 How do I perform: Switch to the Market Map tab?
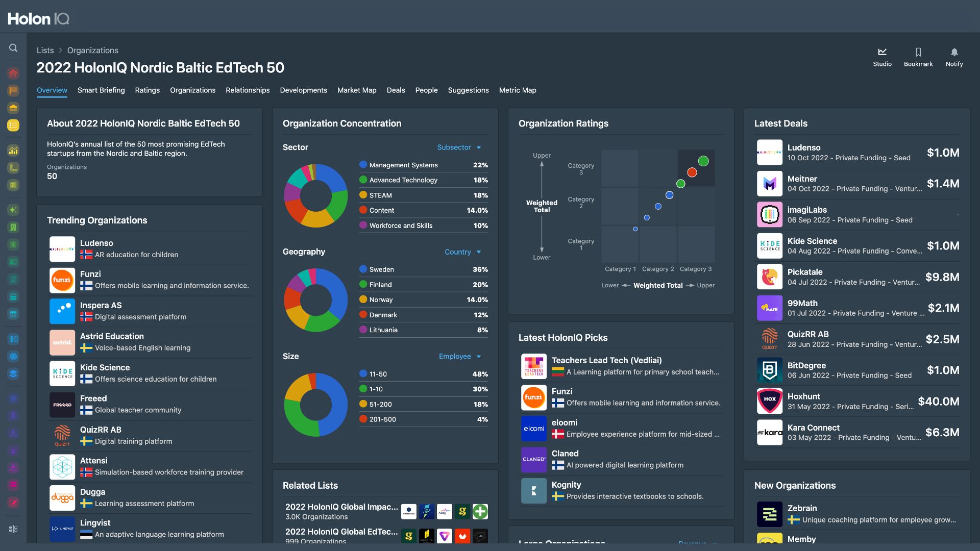(357, 90)
